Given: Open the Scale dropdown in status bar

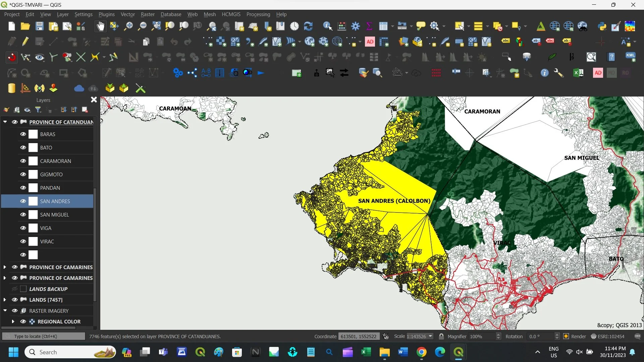Looking at the screenshot, I should (431, 336).
